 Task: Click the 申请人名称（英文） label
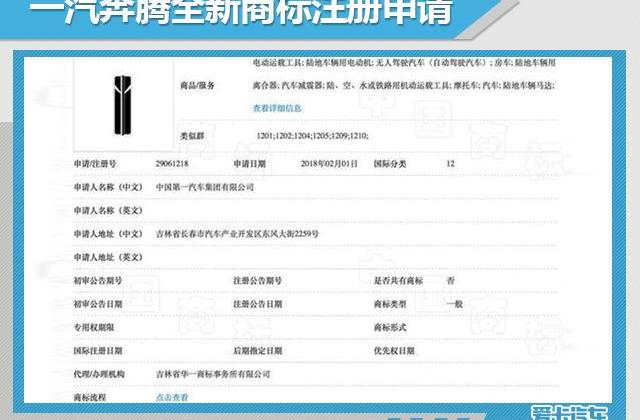[x=108, y=211]
